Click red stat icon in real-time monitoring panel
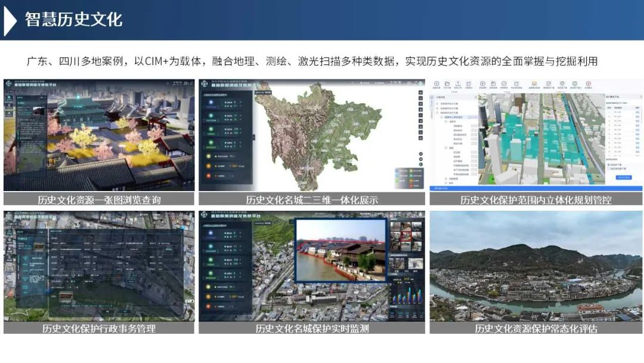 [208, 307]
